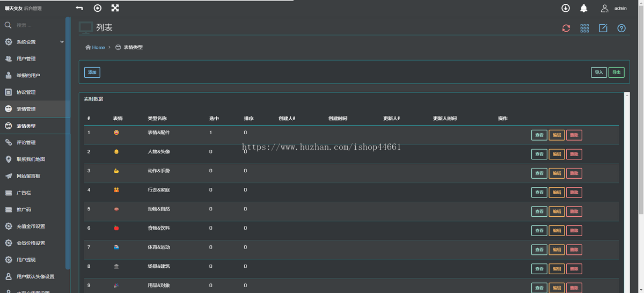
Task: Open the admin user menu
Action: pyautogui.click(x=613, y=8)
